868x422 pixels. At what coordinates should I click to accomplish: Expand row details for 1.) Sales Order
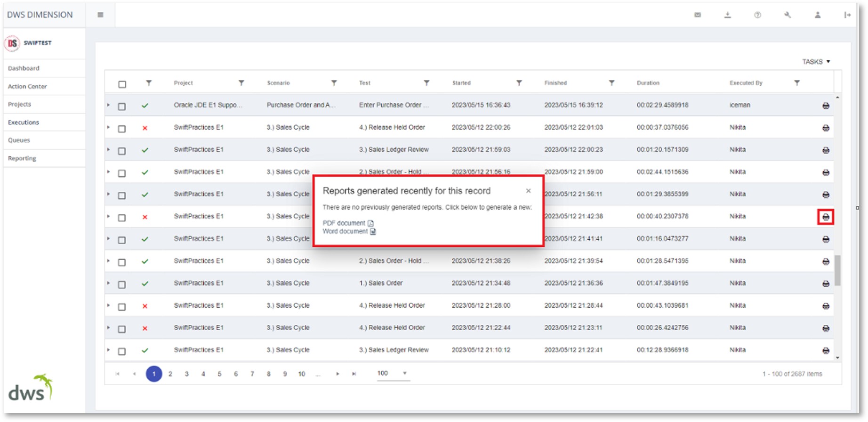pyautogui.click(x=108, y=283)
